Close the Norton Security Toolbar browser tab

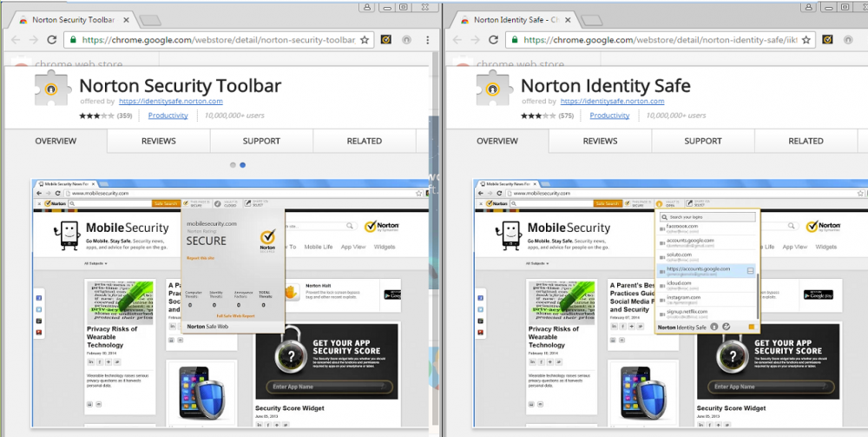[126, 20]
